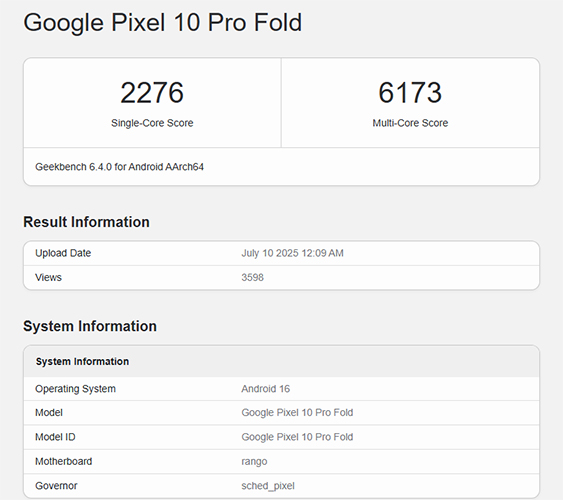
Task: Click the large System Information section heading
Action: point(90,326)
